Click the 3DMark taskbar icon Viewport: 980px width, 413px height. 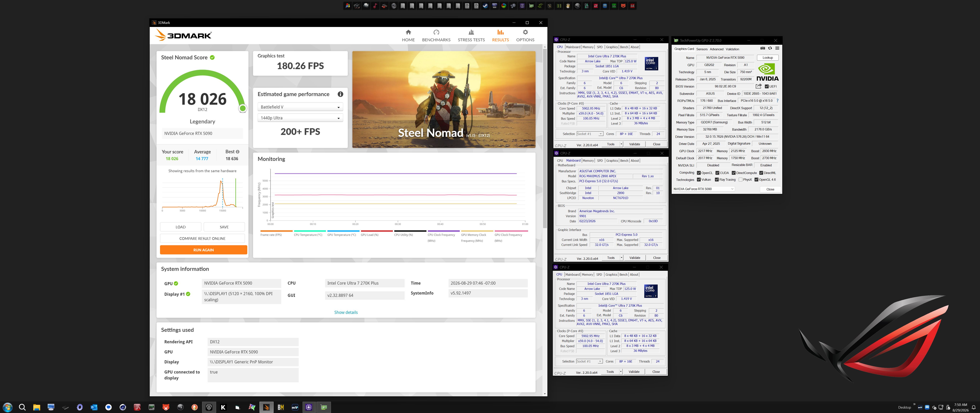pyautogui.click(x=266, y=407)
